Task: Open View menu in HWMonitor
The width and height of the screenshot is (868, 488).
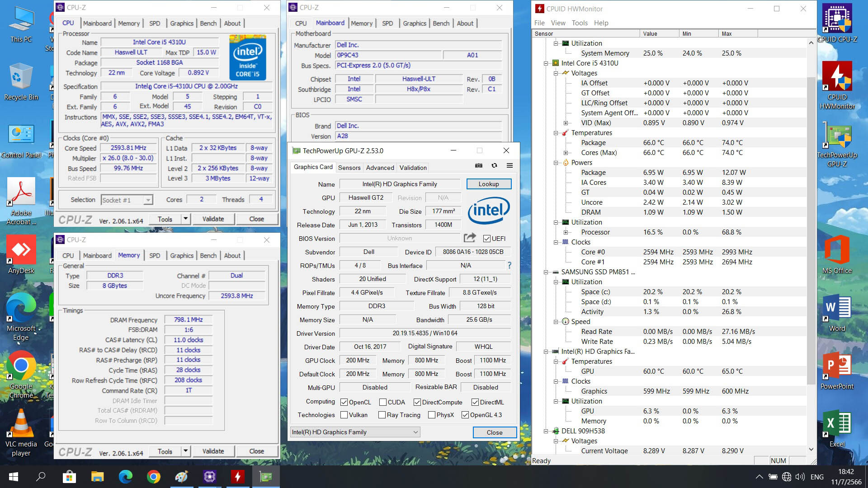Action: [558, 23]
